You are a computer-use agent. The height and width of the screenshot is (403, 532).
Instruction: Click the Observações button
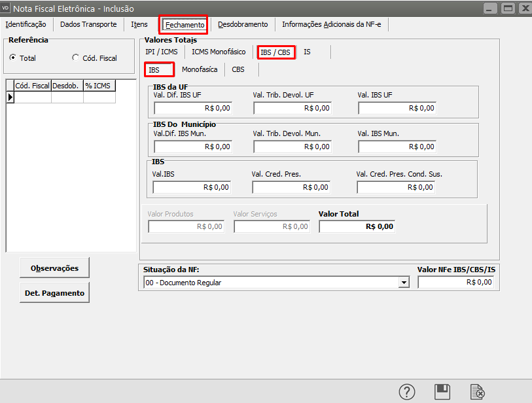point(54,268)
